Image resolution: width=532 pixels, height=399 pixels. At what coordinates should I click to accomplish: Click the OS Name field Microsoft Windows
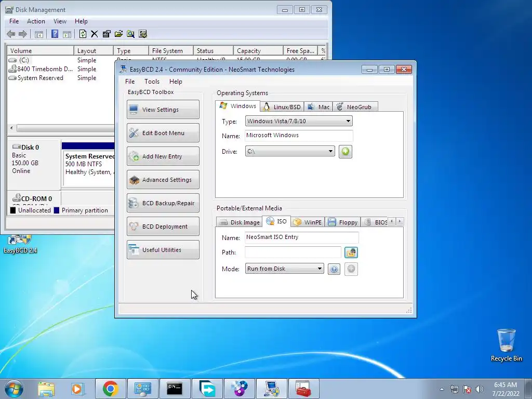click(299, 136)
